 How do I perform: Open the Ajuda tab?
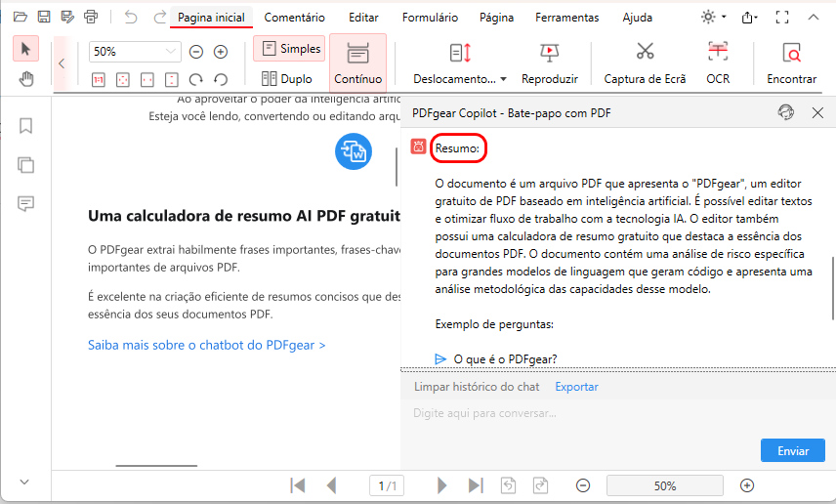coord(637,17)
